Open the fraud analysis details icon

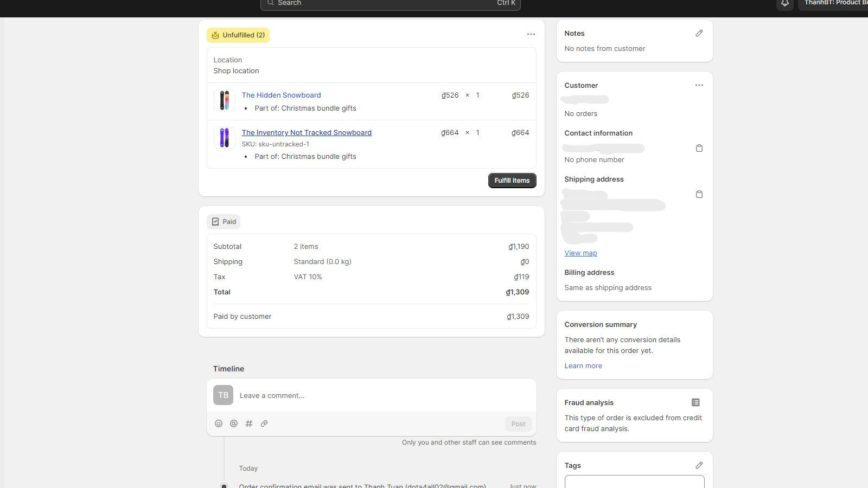[x=695, y=402]
